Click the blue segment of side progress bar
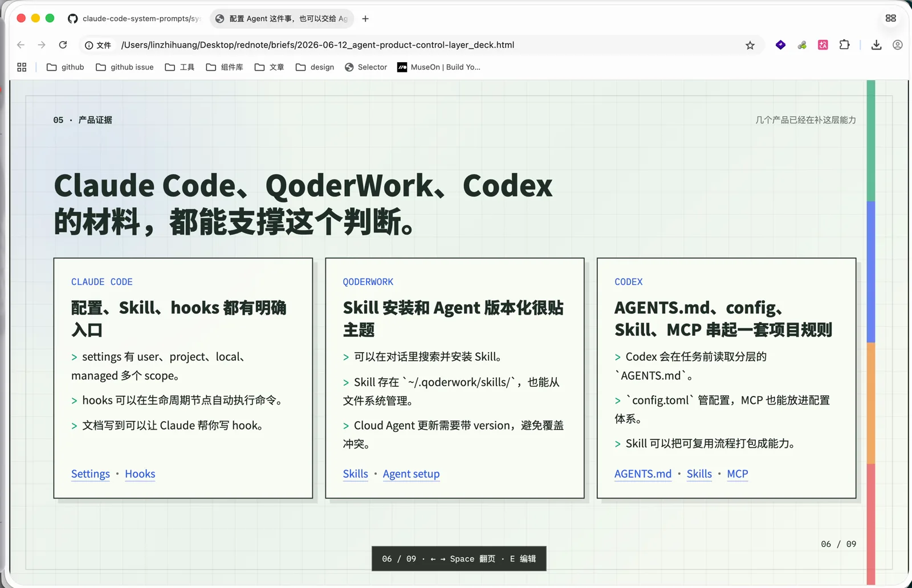The image size is (912, 588). coord(871,272)
